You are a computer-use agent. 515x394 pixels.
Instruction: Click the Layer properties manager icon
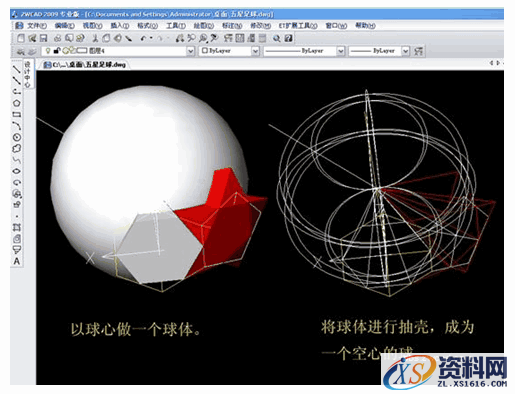(21, 51)
